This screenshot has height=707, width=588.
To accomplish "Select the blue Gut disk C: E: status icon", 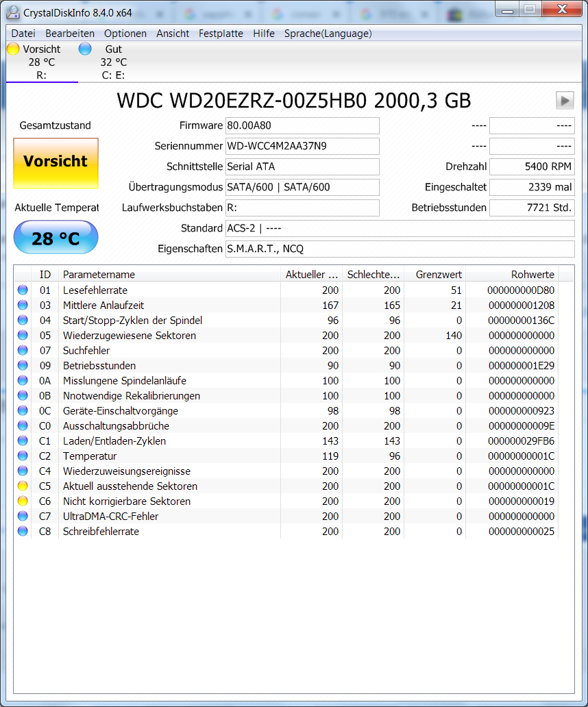I will click(x=85, y=49).
